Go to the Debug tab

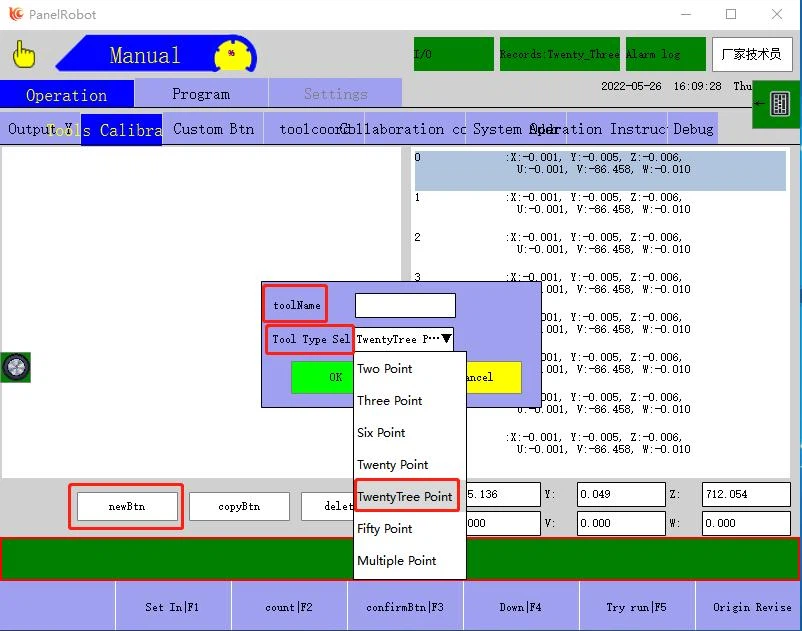coord(693,129)
